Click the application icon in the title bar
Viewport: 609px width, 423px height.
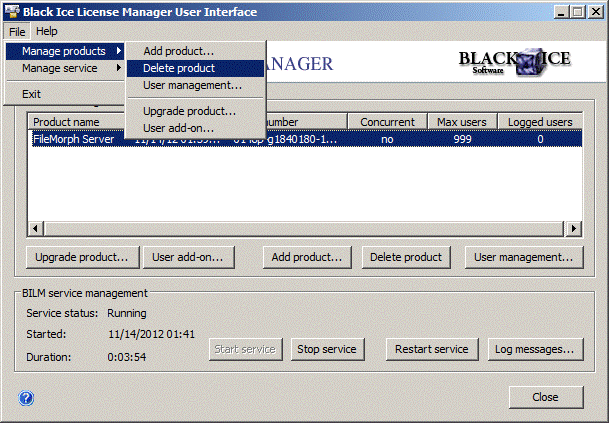coord(12,11)
